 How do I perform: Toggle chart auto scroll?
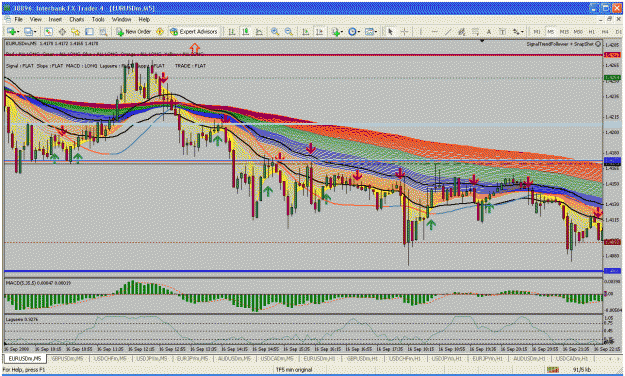(x=305, y=31)
